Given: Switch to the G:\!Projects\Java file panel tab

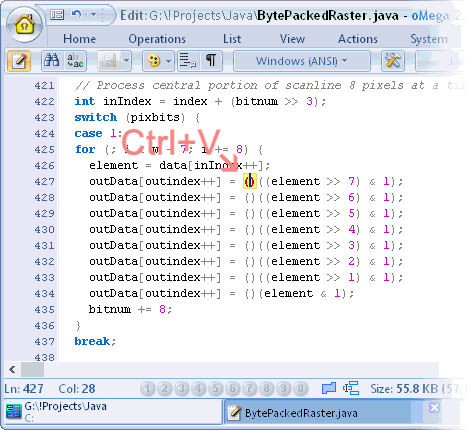Looking at the screenshot, I should click(113, 412).
